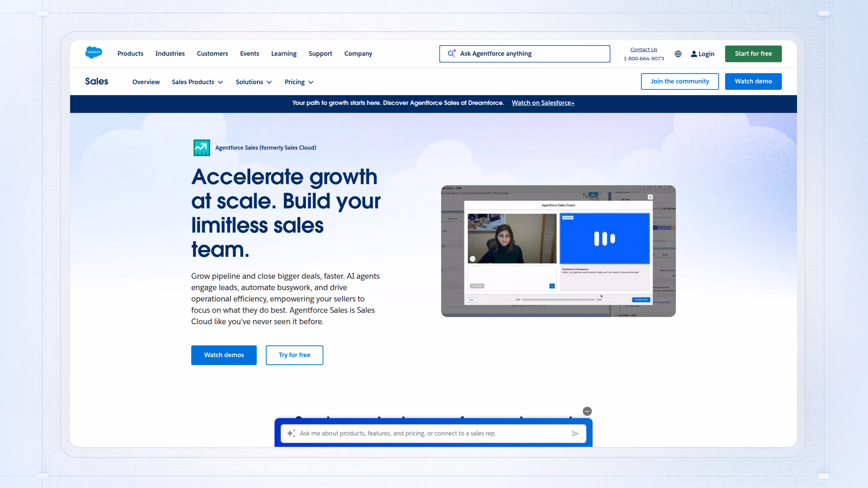Click Watch on Salesforce+ link
Viewport: 868px width, 488px height.
543,103
